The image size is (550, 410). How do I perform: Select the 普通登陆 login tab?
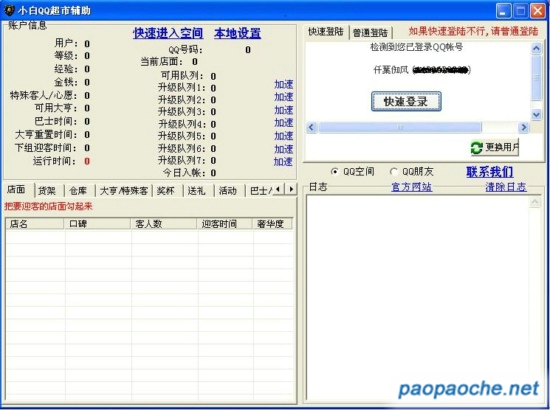point(370,33)
